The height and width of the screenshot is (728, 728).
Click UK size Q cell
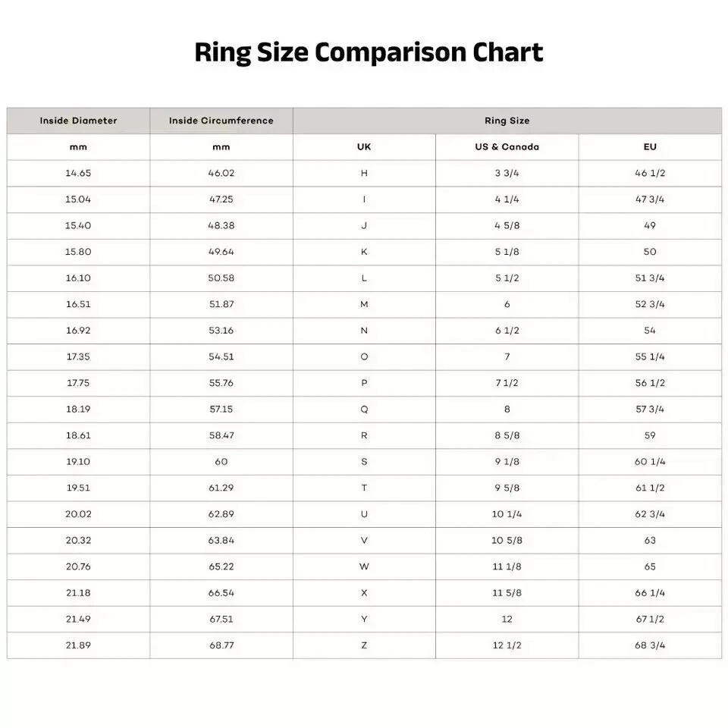coord(364,409)
